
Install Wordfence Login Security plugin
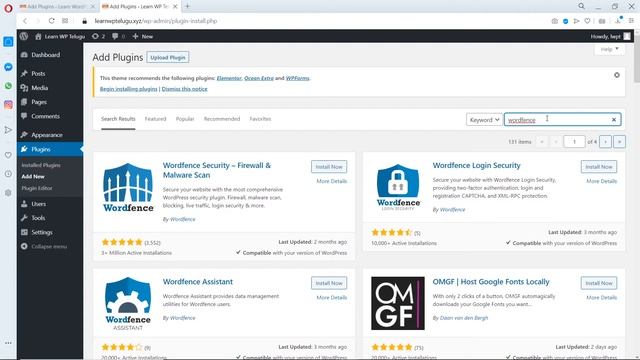click(x=599, y=167)
